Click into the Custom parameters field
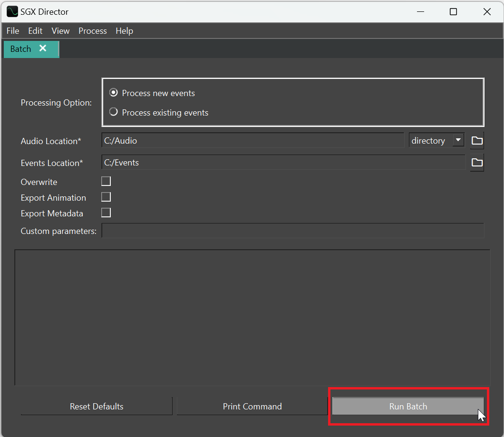 click(292, 231)
